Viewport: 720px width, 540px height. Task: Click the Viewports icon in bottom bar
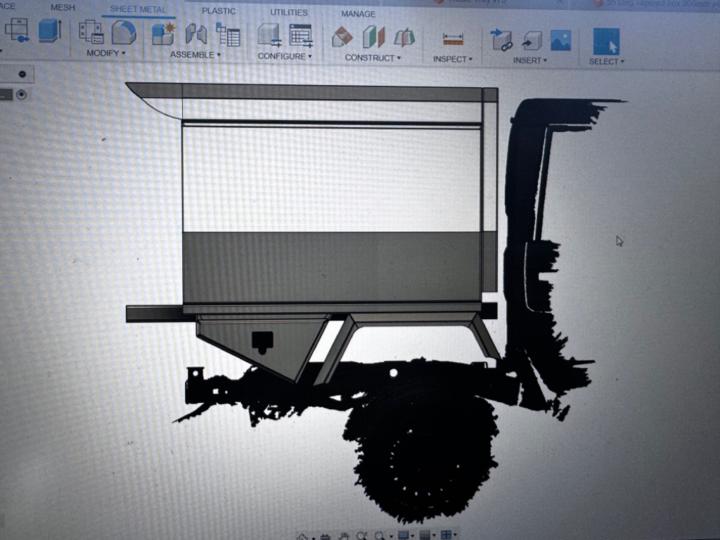click(x=446, y=535)
